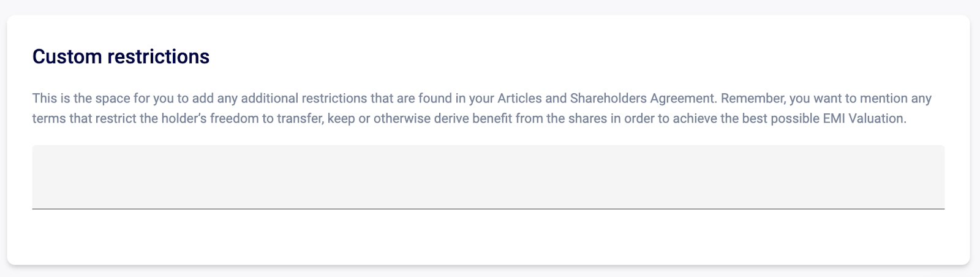Click the description paragraph starting "This is the space"
The width and height of the screenshot is (980, 277).
pyautogui.click(x=482, y=108)
